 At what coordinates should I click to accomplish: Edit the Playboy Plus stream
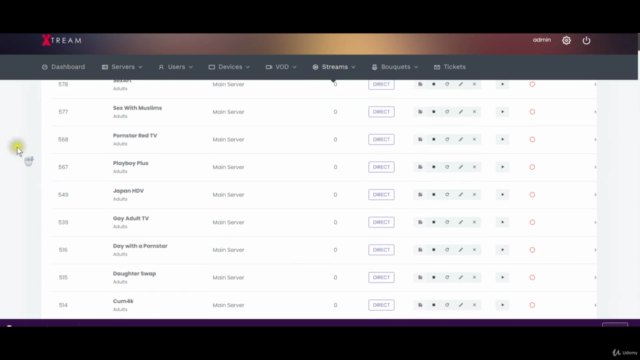(x=461, y=167)
